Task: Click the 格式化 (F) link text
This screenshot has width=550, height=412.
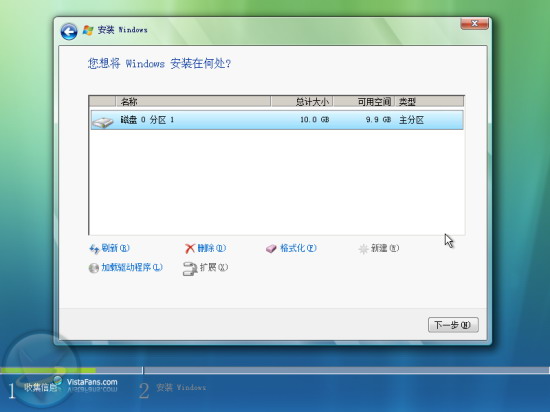Action: [x=298, y=248]
